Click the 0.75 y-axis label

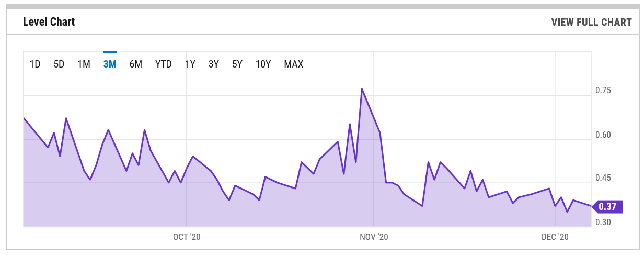tap(603, 91)
